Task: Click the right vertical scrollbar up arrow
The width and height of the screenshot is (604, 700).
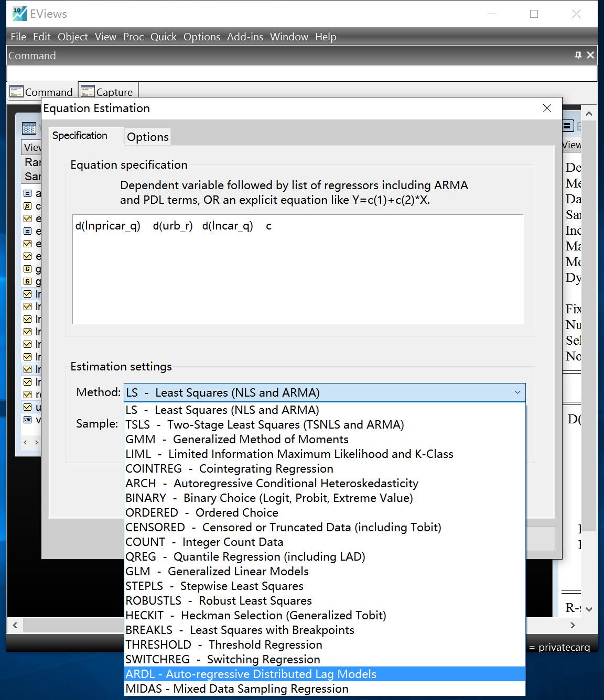Action: (589, 114)
